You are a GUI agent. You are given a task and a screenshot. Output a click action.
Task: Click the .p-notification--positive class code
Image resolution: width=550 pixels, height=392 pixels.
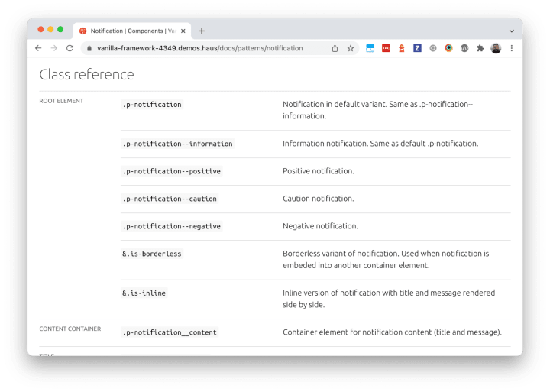tap(172, 171)
